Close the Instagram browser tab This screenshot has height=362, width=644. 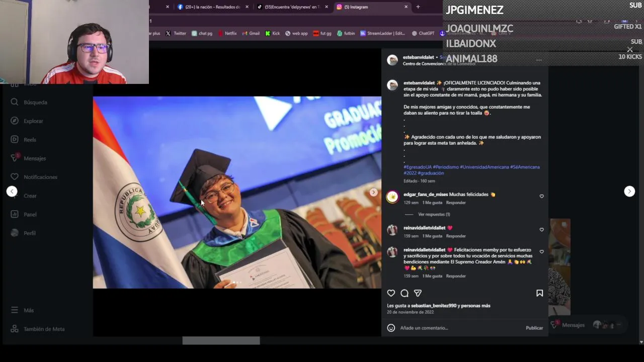(x=406, y=7)
